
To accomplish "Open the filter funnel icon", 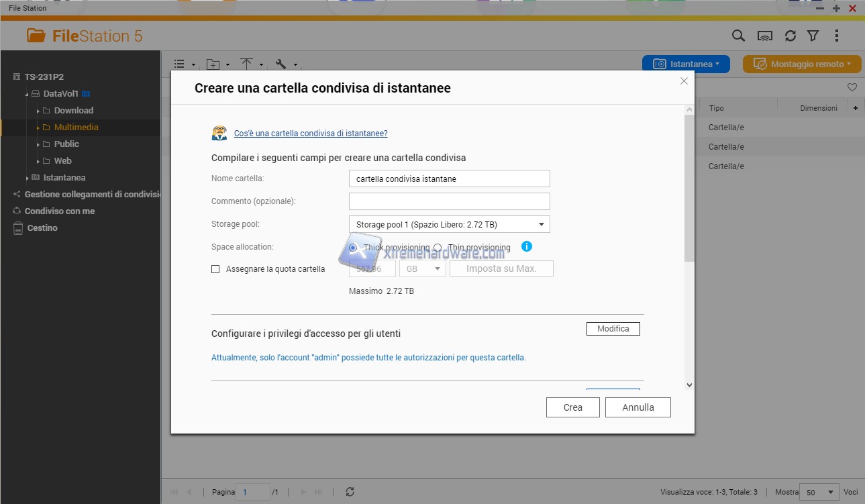I will pyautogui.click(x=813, y=36).
